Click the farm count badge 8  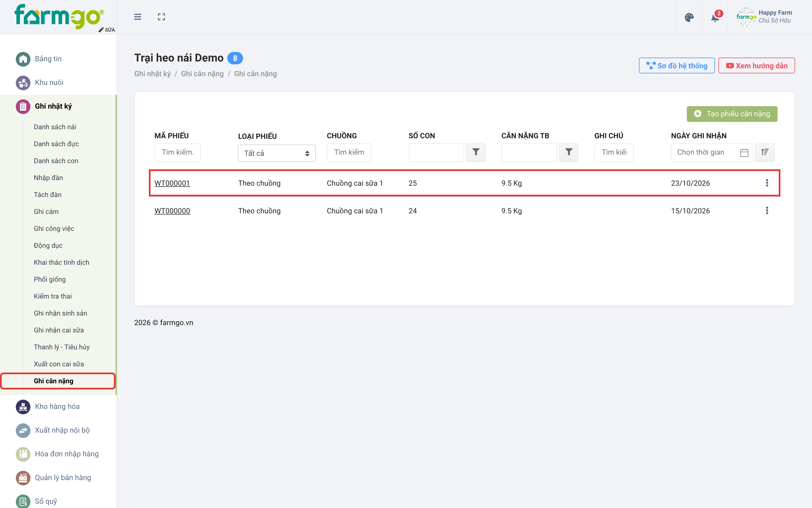[x=235, y=58]
